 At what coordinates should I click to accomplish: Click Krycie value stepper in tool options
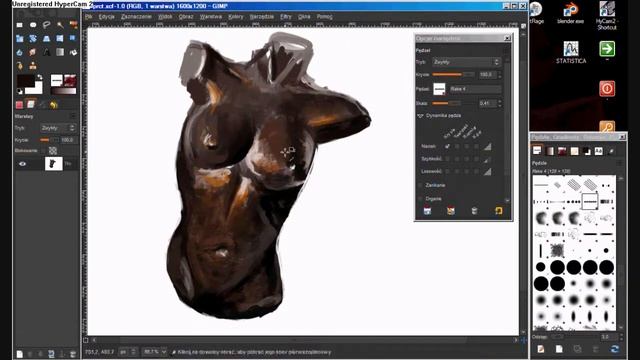coord(500,75)
